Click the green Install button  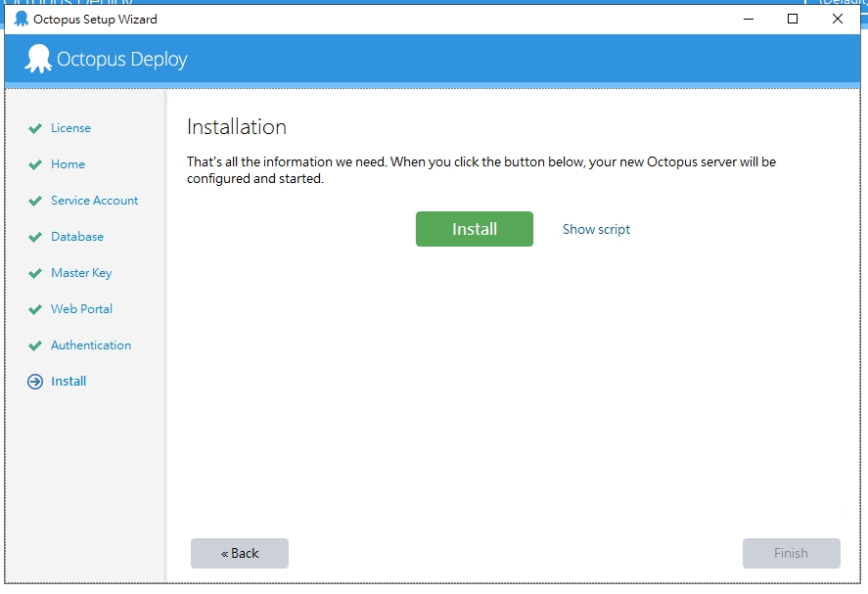pyautogui.click(x=475, y=229)
